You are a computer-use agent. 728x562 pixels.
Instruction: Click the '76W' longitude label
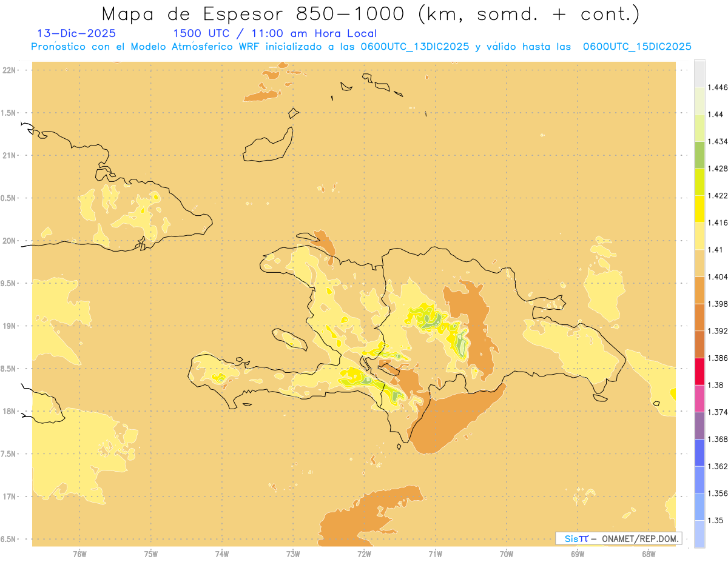79,554
